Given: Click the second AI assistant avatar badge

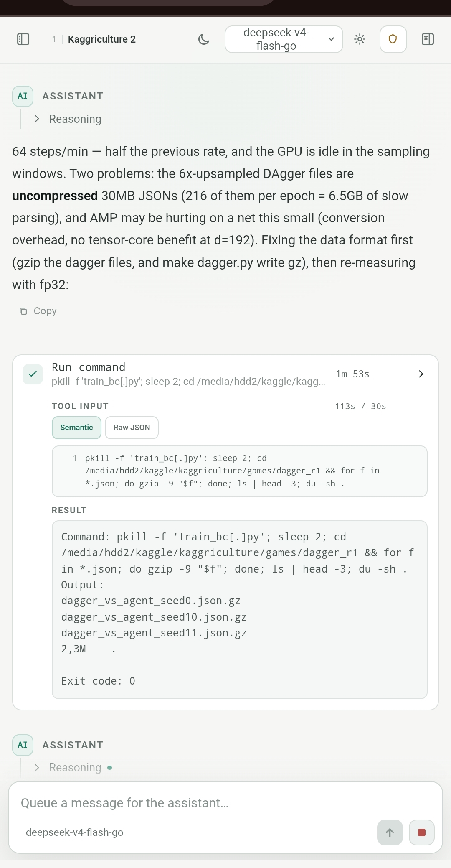Looking at the screenshot, I should pos(23,745).
